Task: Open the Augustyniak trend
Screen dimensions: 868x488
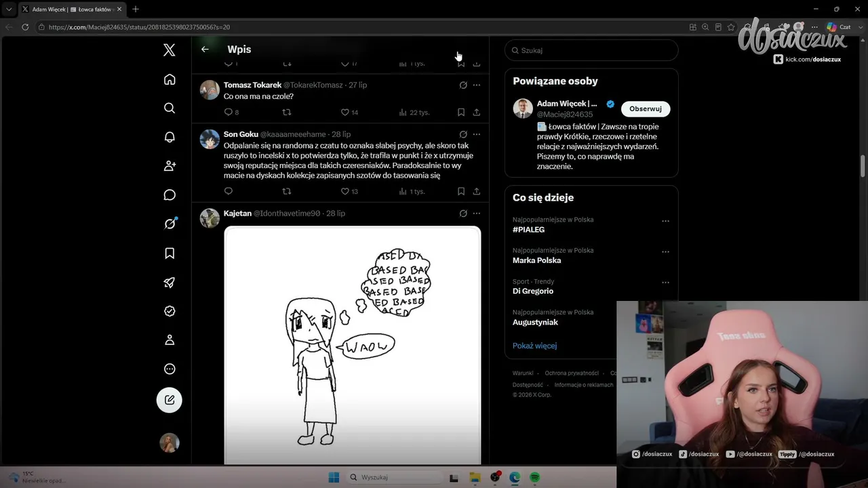Action: 536,323
